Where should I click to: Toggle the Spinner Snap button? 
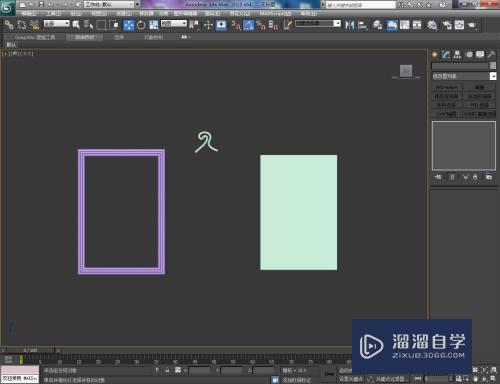(273, 25)
